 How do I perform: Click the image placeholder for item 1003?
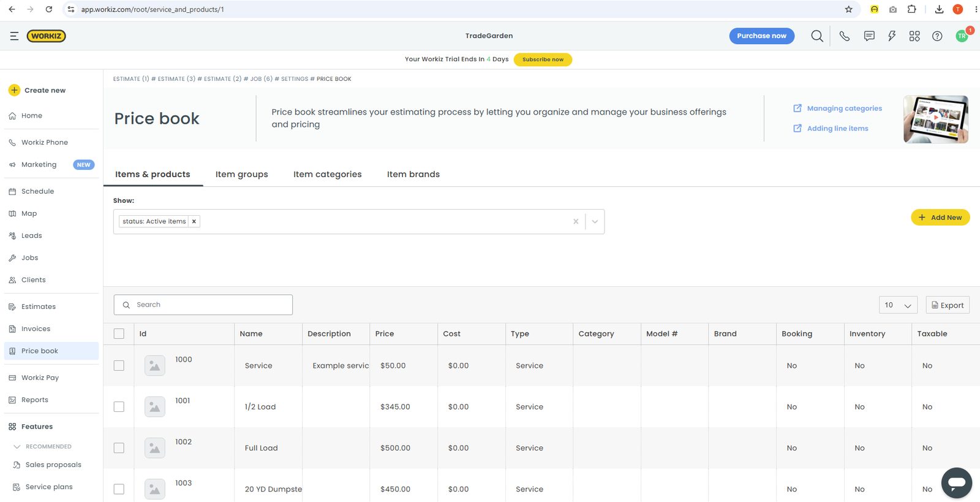pos(155,489)
